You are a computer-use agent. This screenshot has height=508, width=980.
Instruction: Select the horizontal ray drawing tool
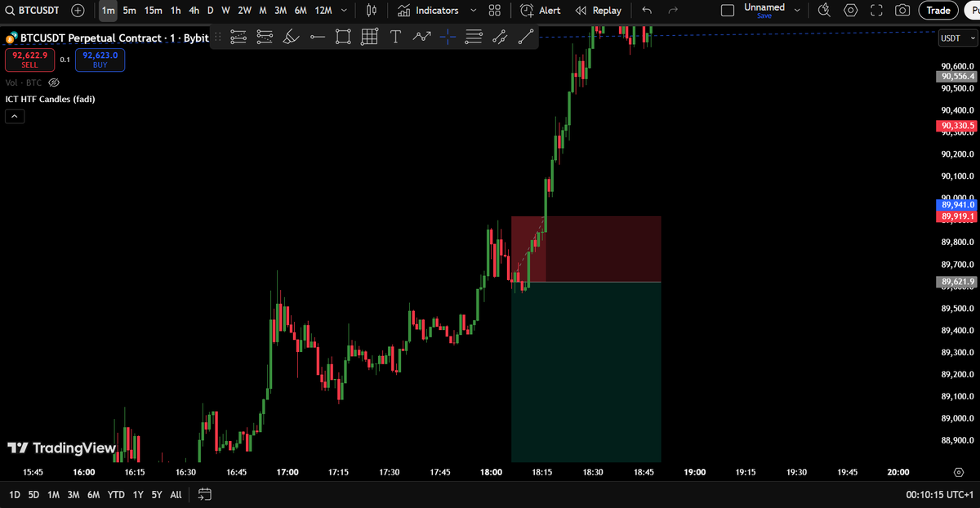coord(317,37)
